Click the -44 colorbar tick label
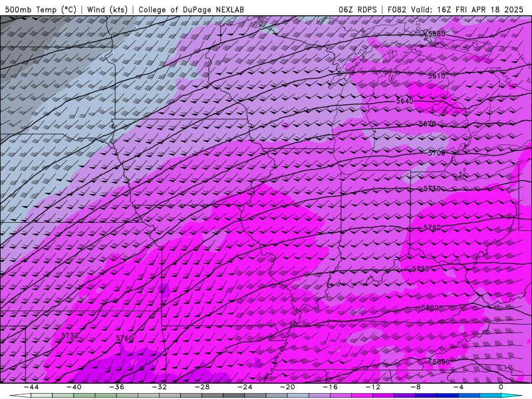This screenshot has height=399, width=532. 31,387
